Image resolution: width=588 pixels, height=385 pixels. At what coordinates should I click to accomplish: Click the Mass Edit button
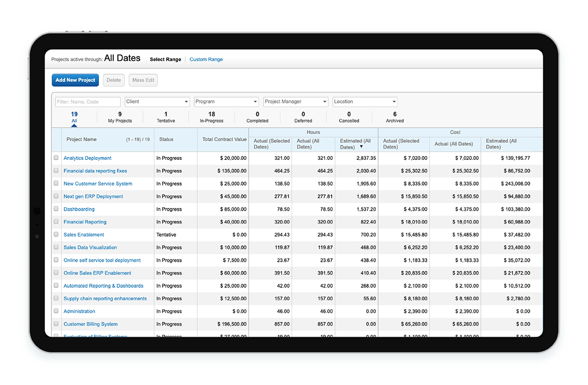click(144, 80)
